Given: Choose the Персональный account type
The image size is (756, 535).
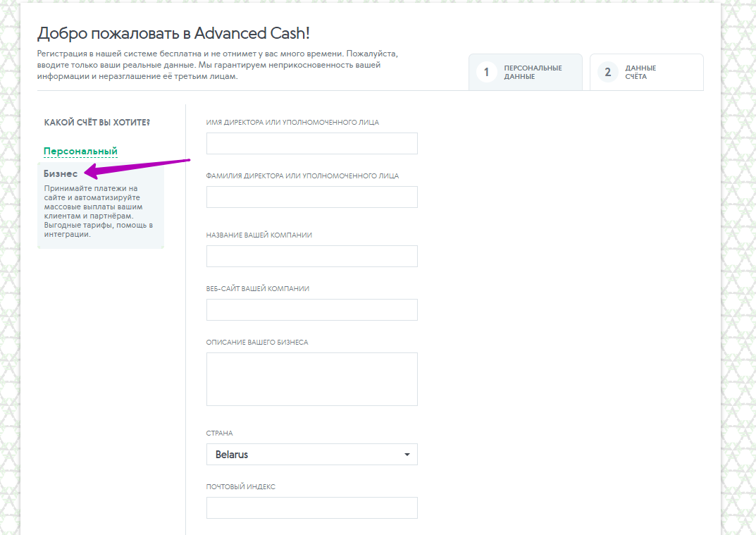Looking at the screenshot, I should pos(80,151).
